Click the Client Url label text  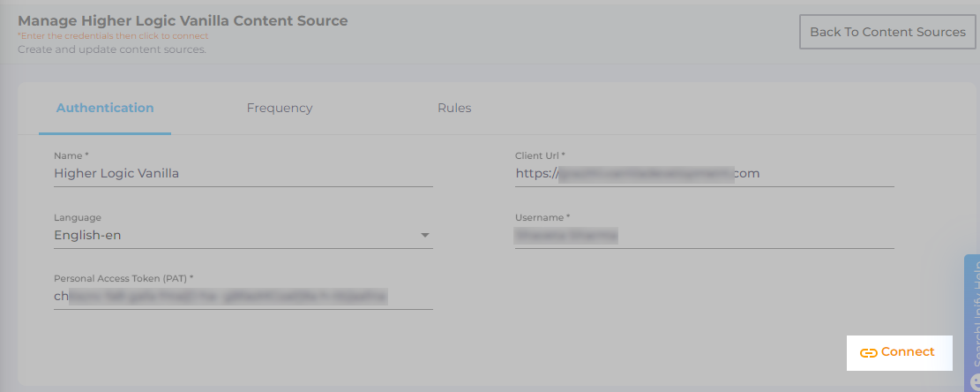(540, 155)
